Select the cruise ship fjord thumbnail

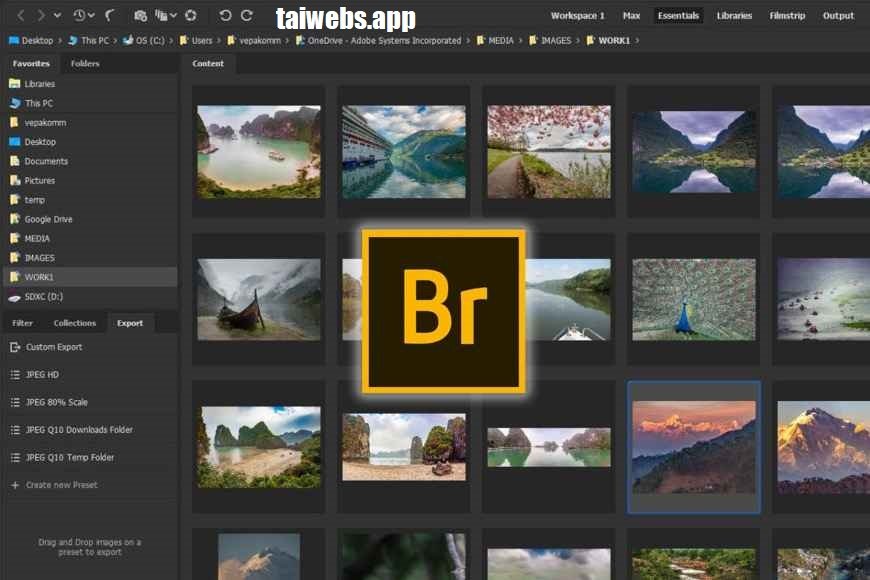(x=404, y=152)
